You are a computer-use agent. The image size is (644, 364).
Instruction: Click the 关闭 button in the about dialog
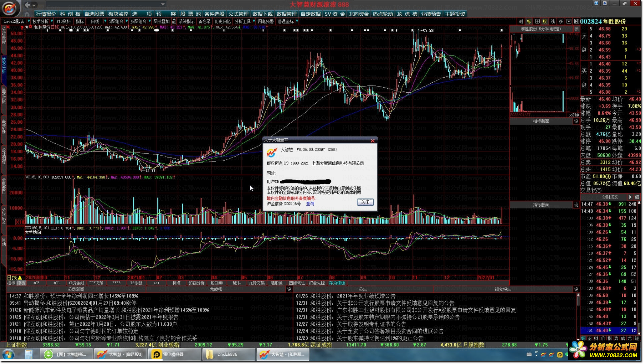click(x=365, y=202)
